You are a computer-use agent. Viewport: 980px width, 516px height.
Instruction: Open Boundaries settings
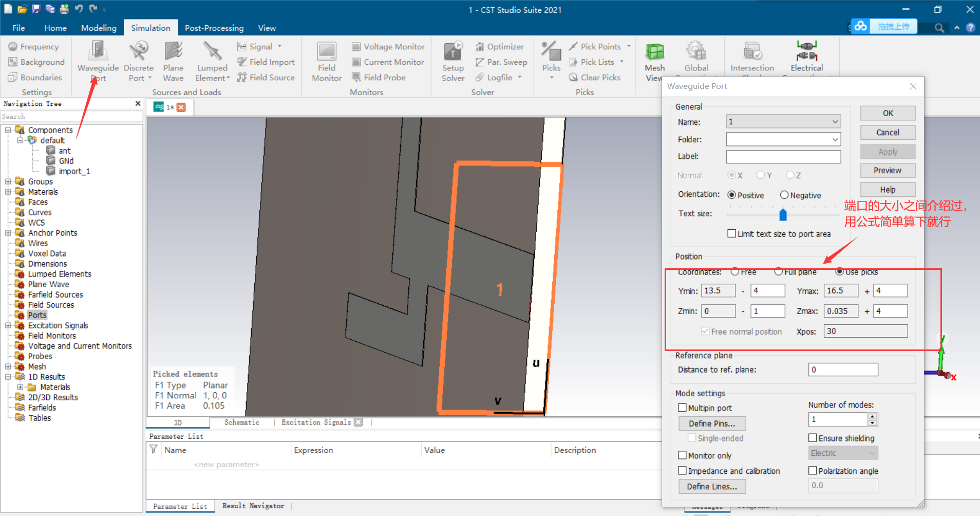pyautogui.click(x=35, y=78)
